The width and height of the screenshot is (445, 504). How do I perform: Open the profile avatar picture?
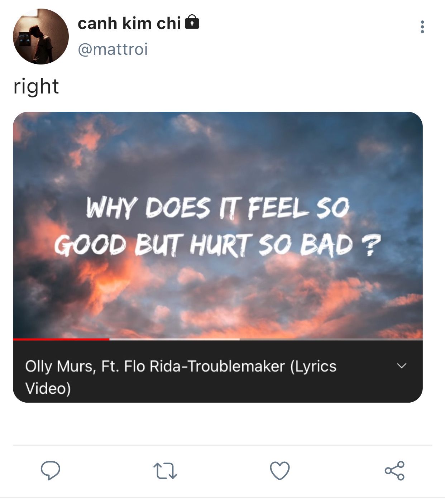[40, 37]
